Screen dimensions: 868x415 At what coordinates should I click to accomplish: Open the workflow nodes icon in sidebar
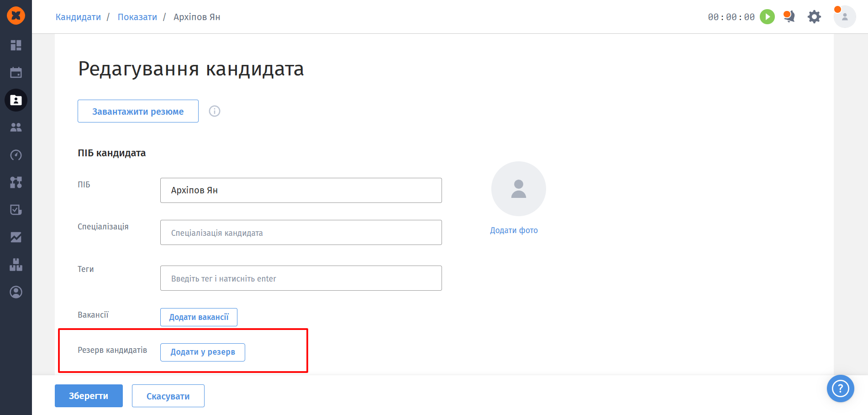click(16, 182)
